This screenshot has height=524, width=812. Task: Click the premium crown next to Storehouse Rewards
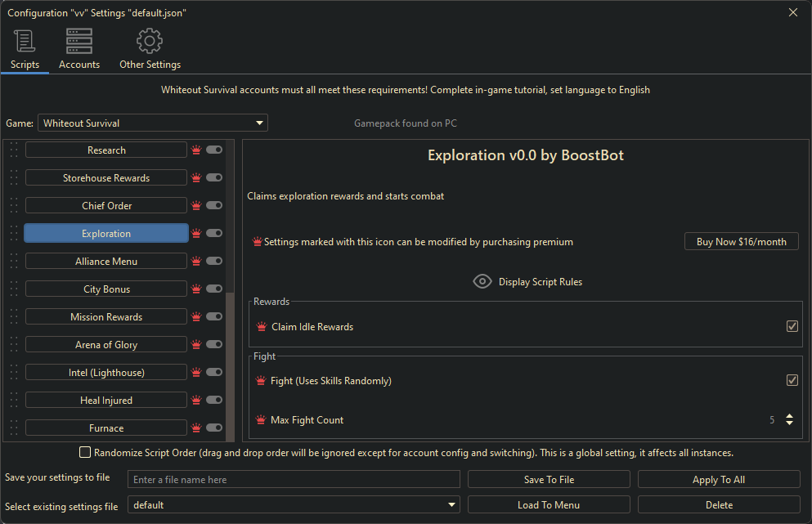pos(196,177)
